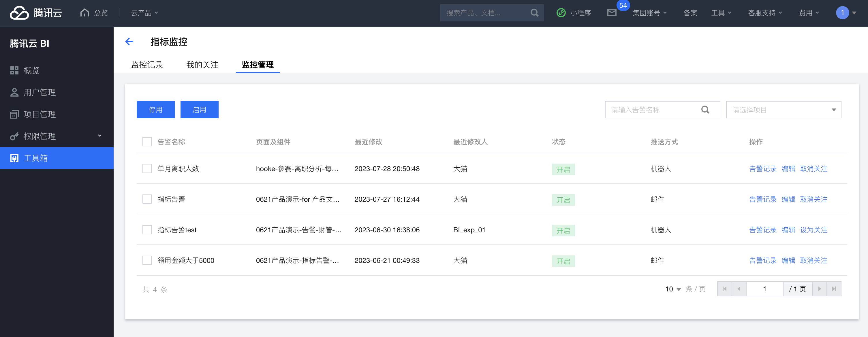
Task: Click the 总览 home icon
Action: 85,13
